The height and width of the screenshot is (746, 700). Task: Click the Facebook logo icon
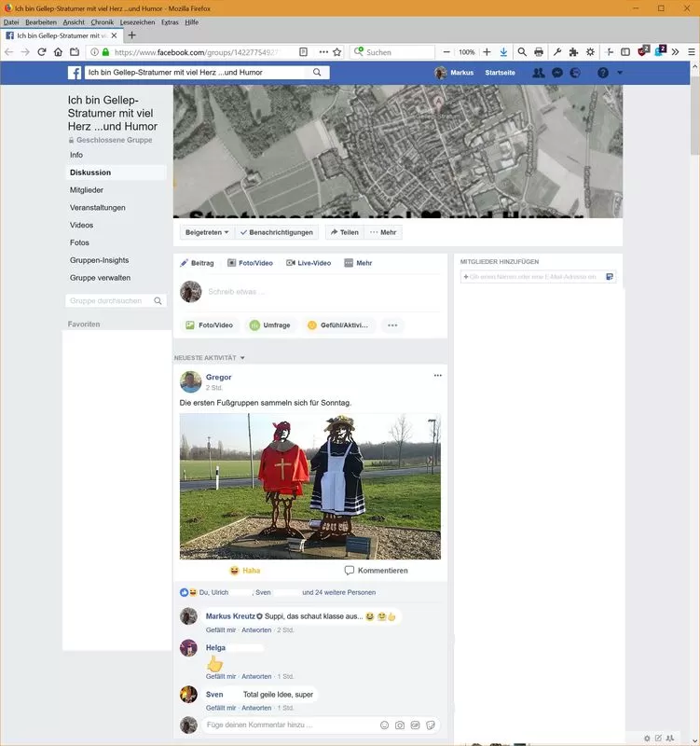pyautogui.click(x=74, y=73)
